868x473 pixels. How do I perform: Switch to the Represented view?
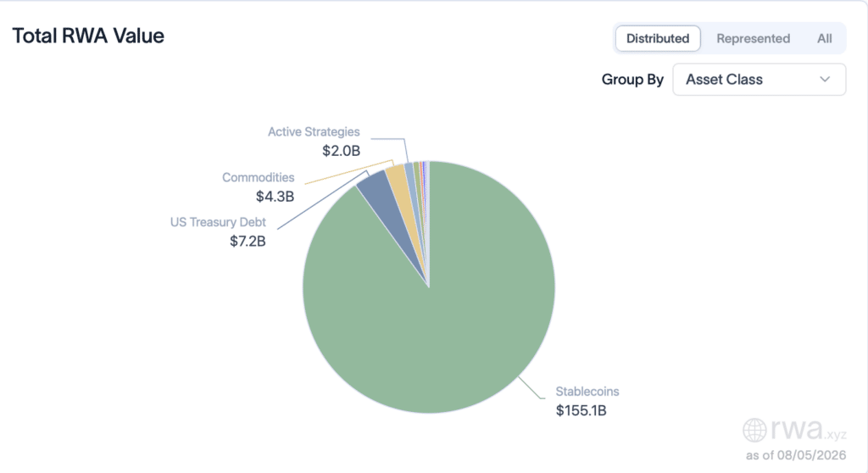tap(753, 38)
